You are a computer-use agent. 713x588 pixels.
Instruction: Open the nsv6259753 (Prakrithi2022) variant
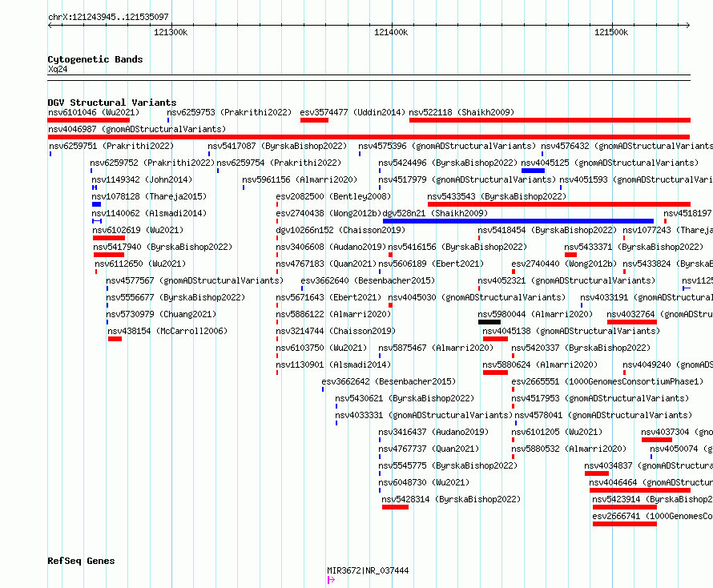(x=229, y=112)
